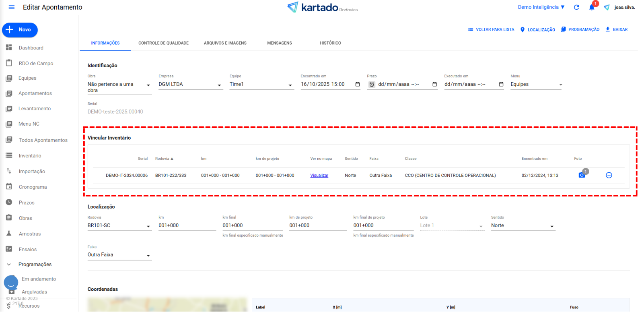Expand the Empresa dropdown showing DGM LTDA

(x=219, y=85)
